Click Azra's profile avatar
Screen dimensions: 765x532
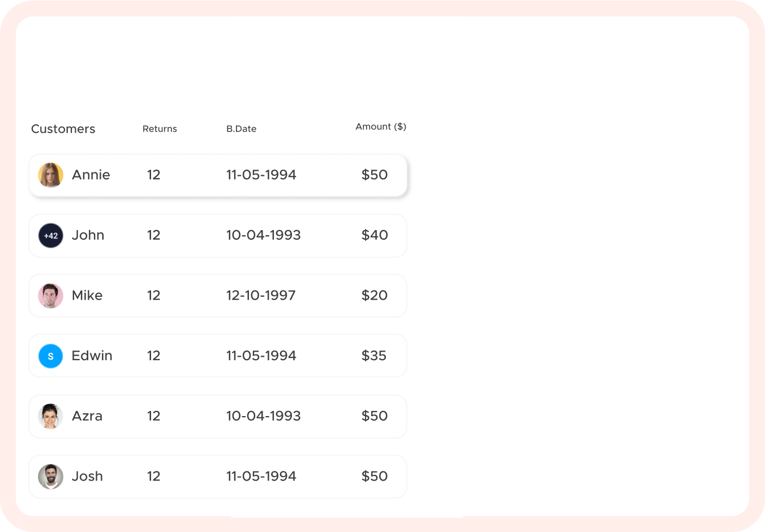[50, 416]
